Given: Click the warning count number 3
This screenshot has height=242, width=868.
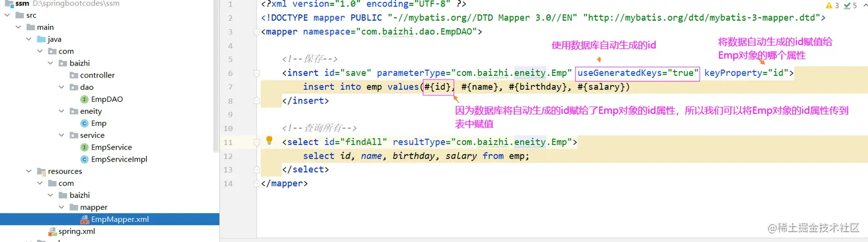Looking at the screenshot, I should pos(837,6).
